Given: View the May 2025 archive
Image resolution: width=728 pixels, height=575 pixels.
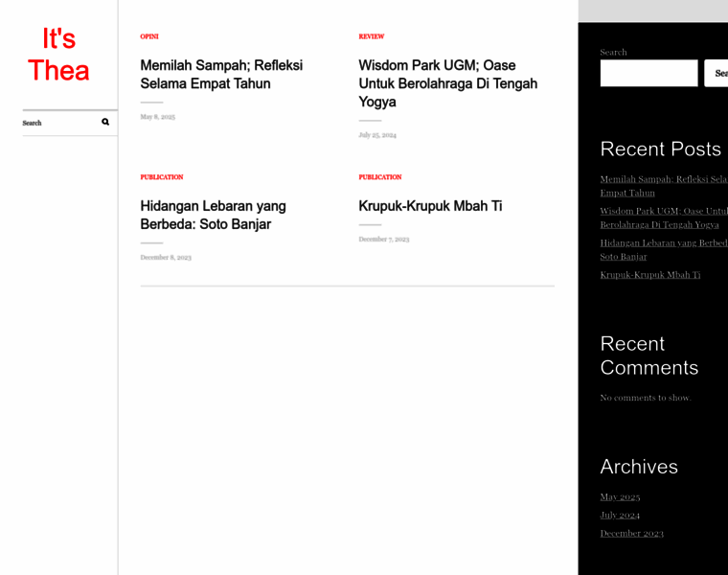Looking at the screenshot, I should tap(620, 496).
